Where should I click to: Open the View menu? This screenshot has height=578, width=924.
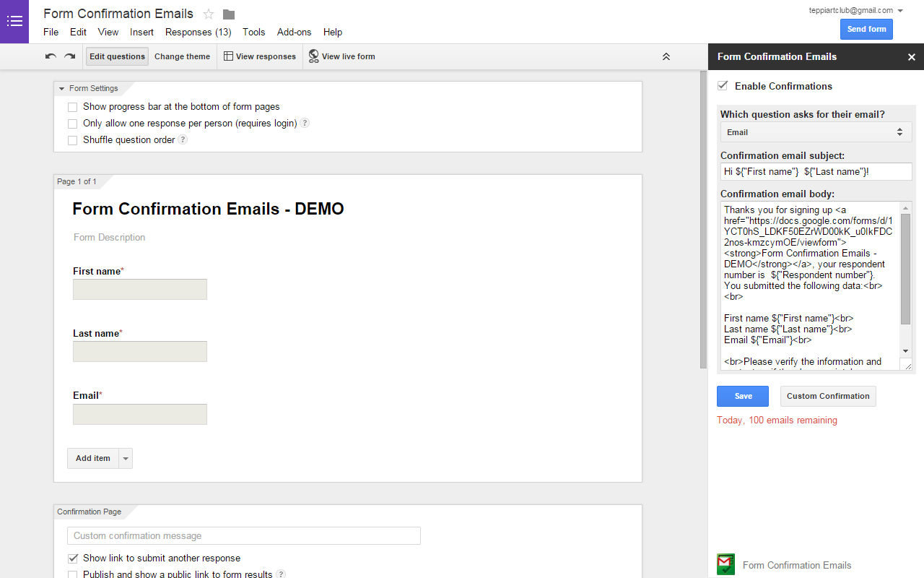tap(108, 32)
